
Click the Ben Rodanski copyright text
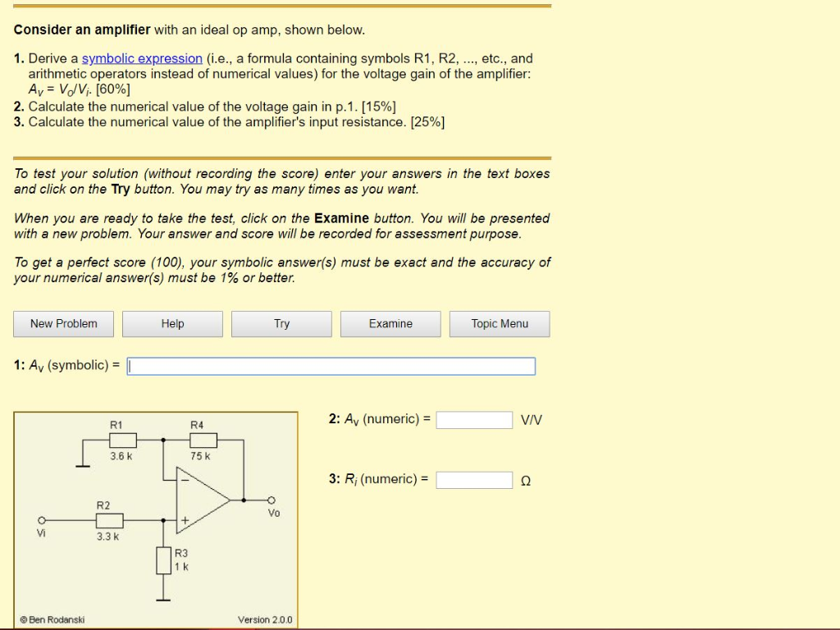(52, 620)
